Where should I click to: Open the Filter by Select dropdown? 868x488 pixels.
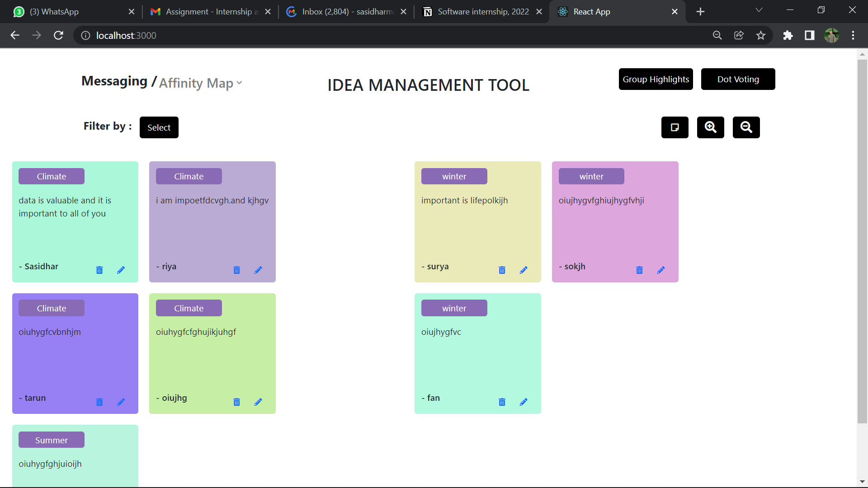[x=159, y=127]
